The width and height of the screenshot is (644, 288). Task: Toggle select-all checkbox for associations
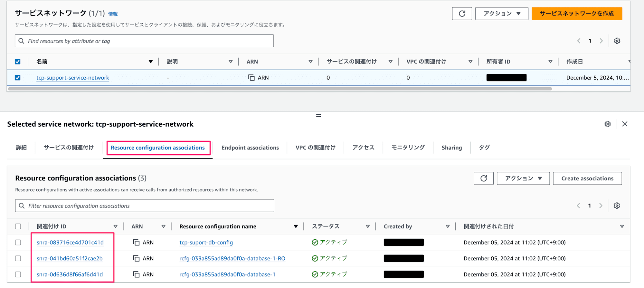pos(18,226)
